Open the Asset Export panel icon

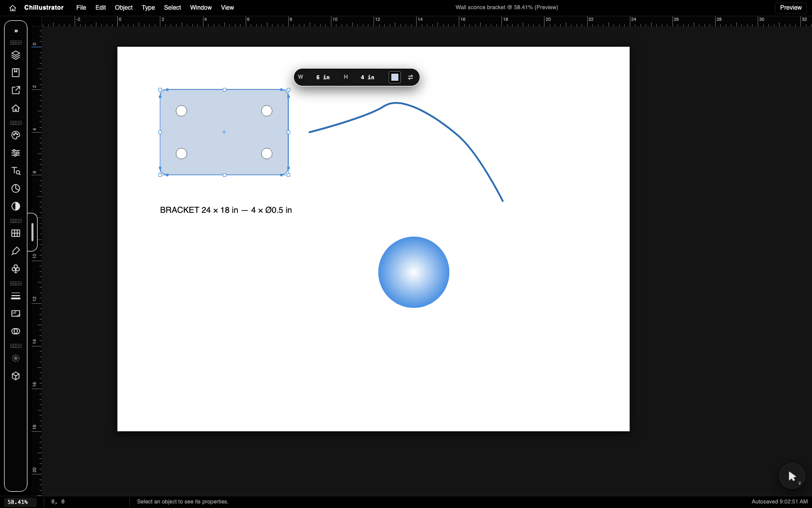pyautogui.click(x=16, y=90)
